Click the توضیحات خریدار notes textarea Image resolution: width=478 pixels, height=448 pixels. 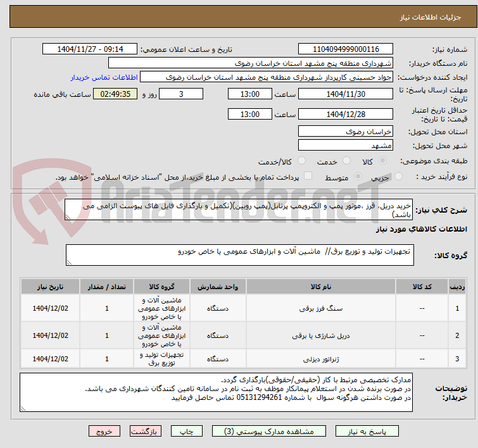pos(216,392)
